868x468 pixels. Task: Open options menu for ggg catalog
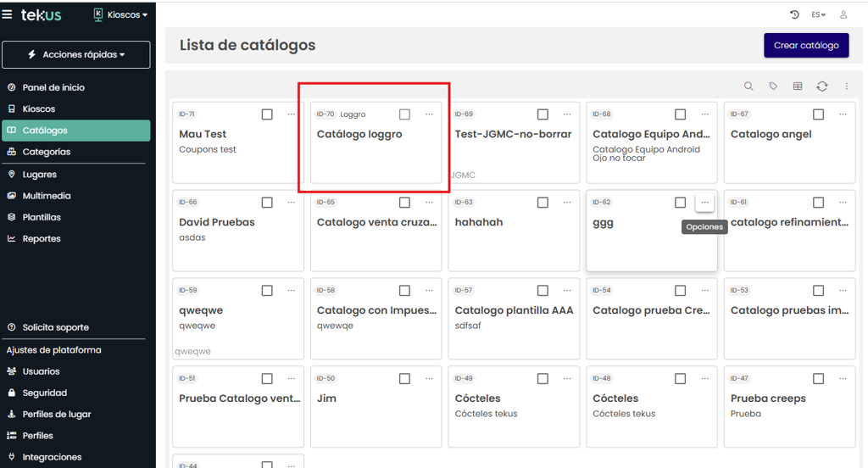point(704,203)
